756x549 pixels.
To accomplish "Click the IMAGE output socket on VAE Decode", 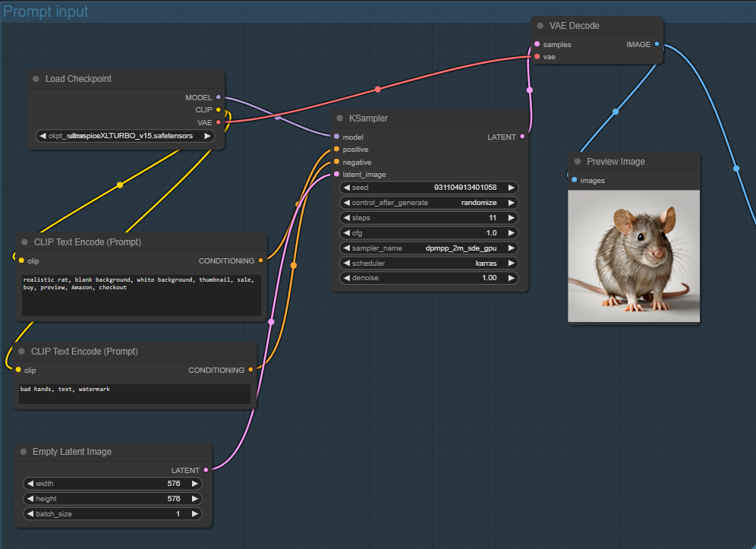I will pyautogui.click(x=657, y=44).
